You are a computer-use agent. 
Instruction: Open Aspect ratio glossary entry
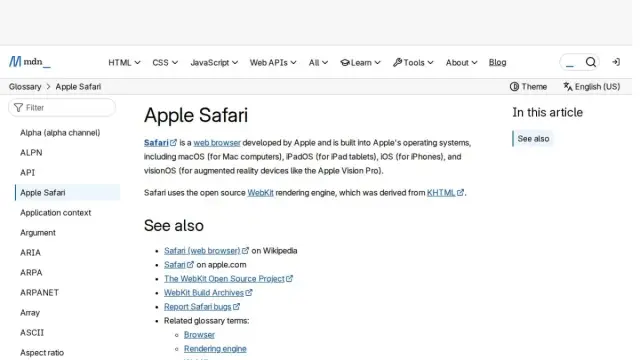[42, 353]
